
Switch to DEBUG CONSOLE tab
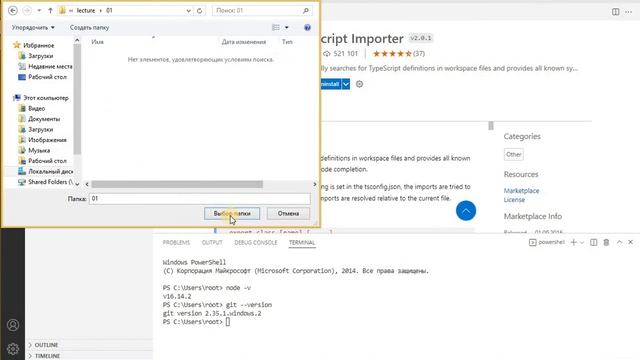tap(256, 242)
